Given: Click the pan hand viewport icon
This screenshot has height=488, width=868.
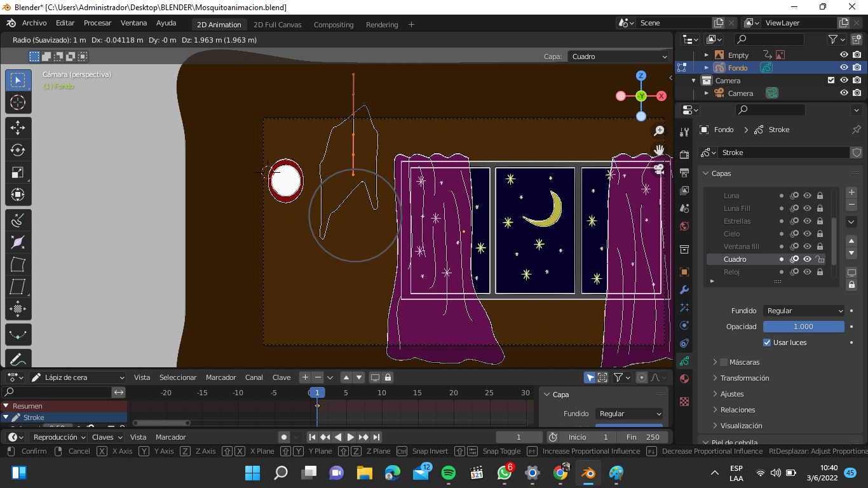Looking at the screenshot, I should coord(659,150).
